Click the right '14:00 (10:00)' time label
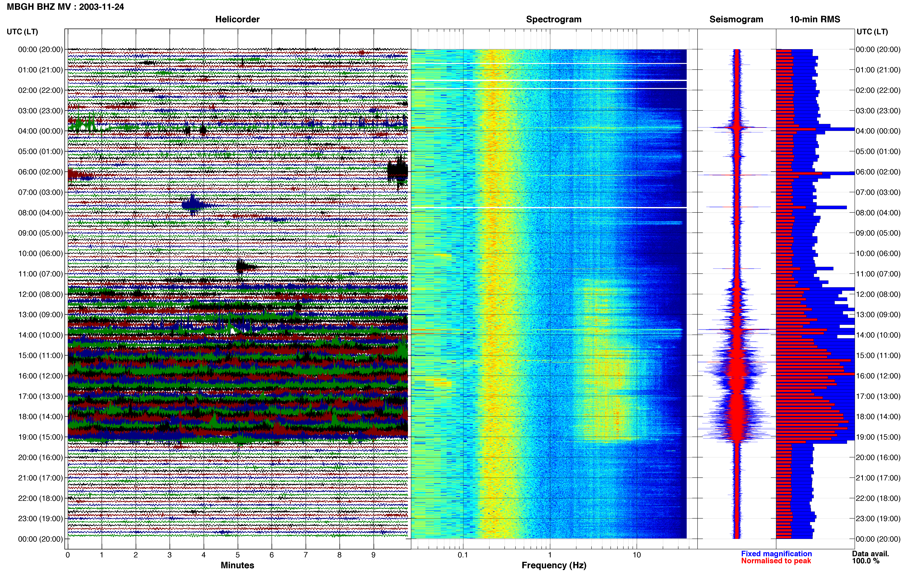The width and height of the screenshot is (924, 578). point(878,335)
